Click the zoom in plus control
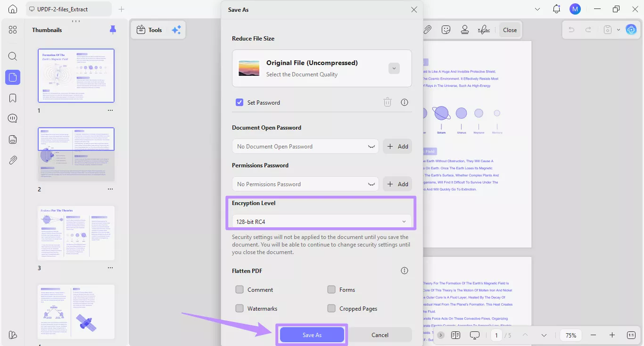This screenshot has width=644, height=346. (612, 335)
